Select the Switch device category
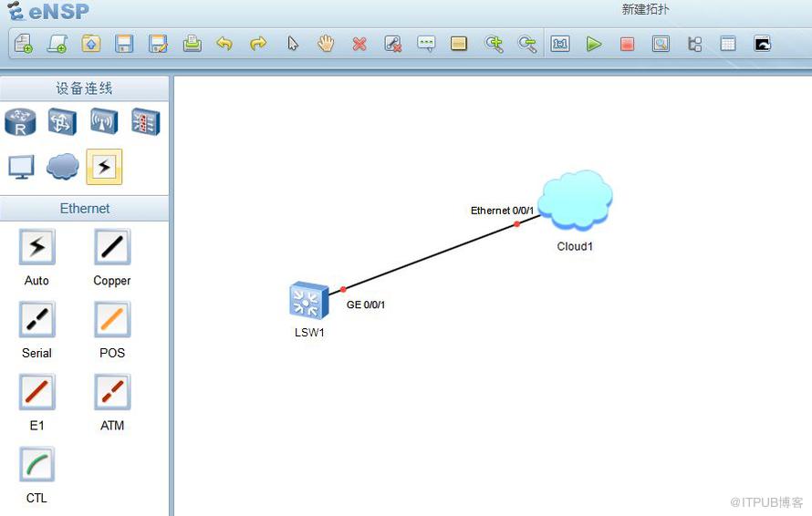Screen dimensions: 812x516 [63, 122]
